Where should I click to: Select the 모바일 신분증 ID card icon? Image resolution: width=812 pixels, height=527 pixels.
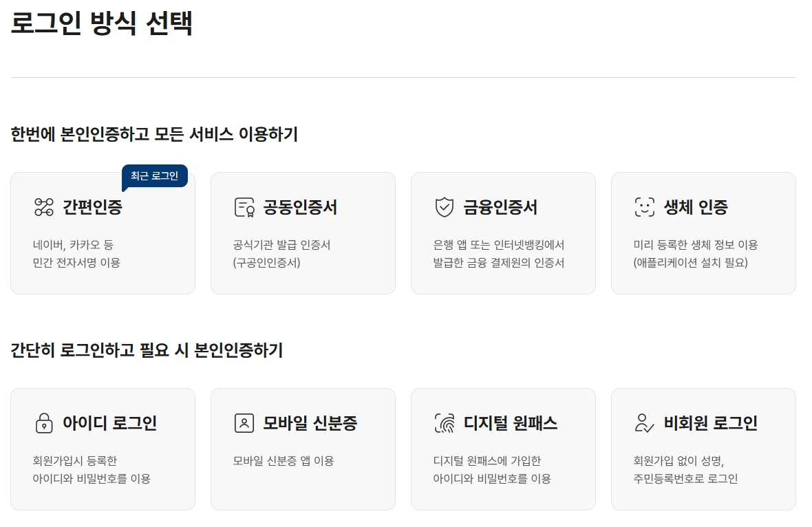tap(244, 423)
